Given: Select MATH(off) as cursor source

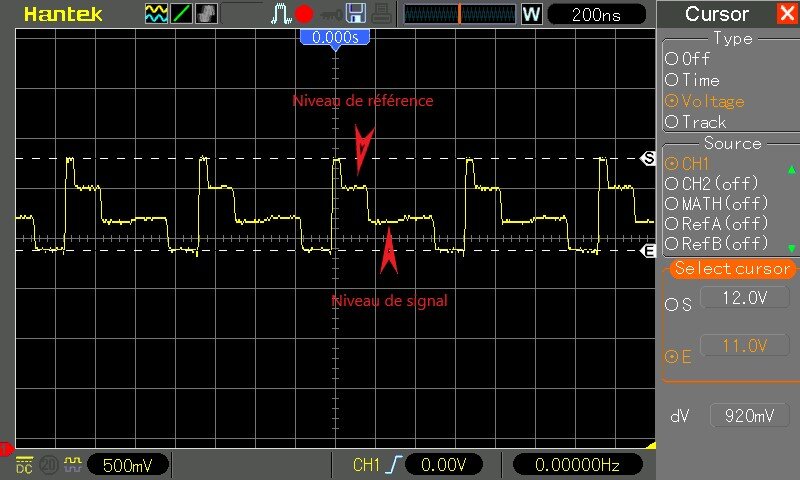Looking at the screenshot, I should [717, 204].
